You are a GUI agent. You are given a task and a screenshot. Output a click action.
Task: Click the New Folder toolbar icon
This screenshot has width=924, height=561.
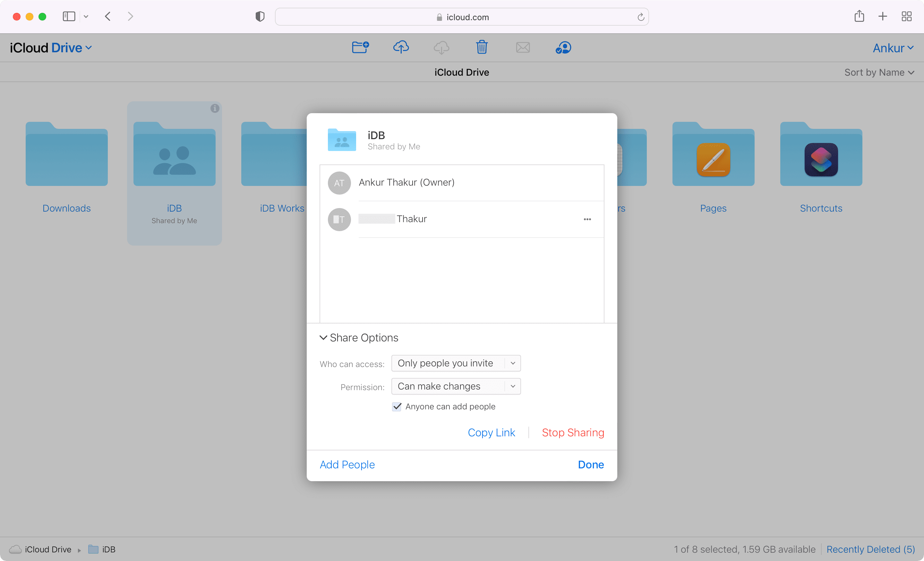[x=360, y=47]
